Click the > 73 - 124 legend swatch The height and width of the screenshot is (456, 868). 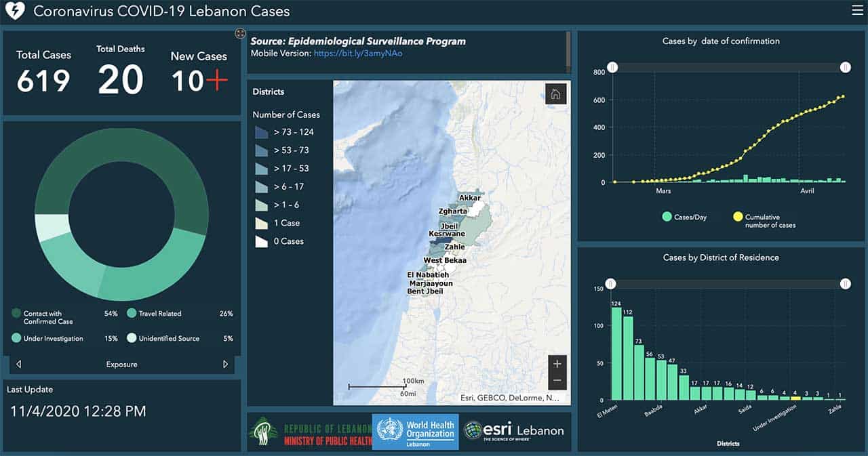[261, 132]
